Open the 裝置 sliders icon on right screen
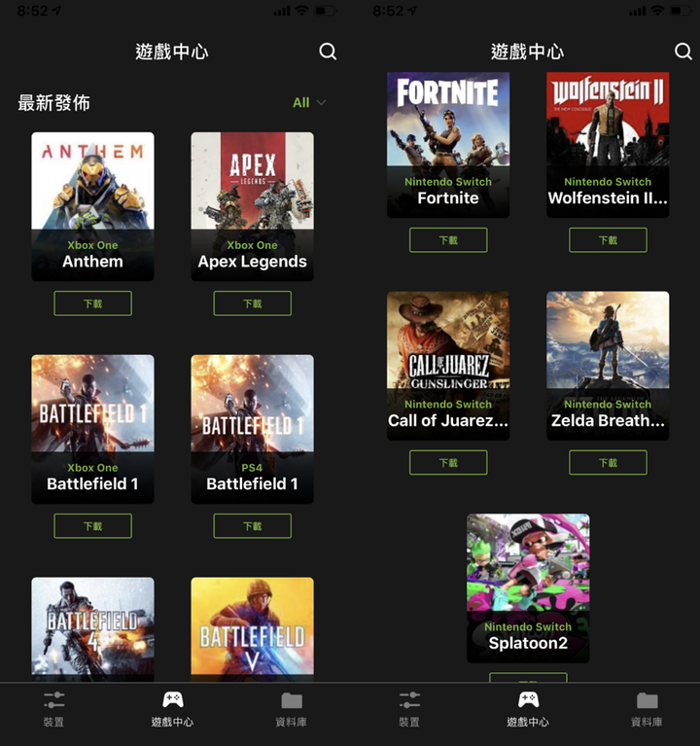Screen dimensions: 700x746 (x=410, y=700)
